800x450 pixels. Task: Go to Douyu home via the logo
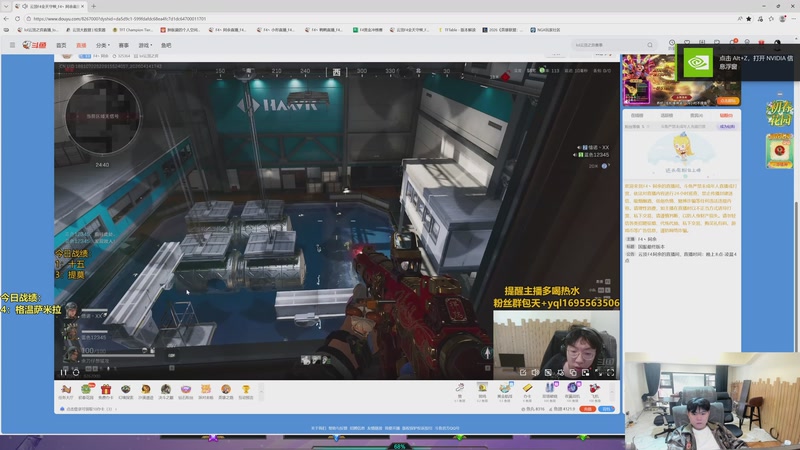pos(34,45)
